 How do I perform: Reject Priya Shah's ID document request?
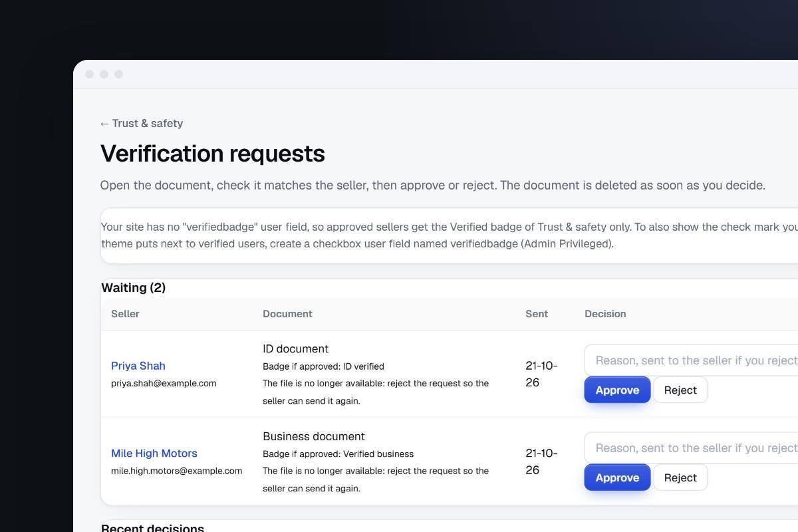coord(680,390)
